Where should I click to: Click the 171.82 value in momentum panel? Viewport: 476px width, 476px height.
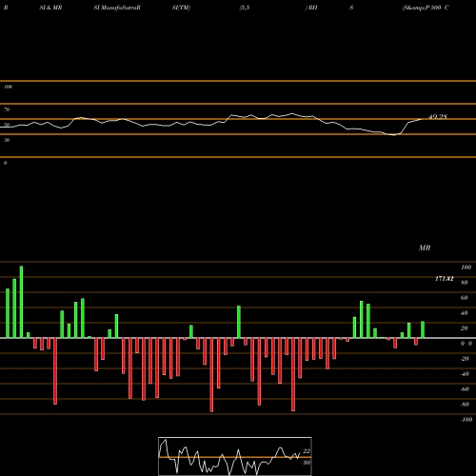point(444,279)
